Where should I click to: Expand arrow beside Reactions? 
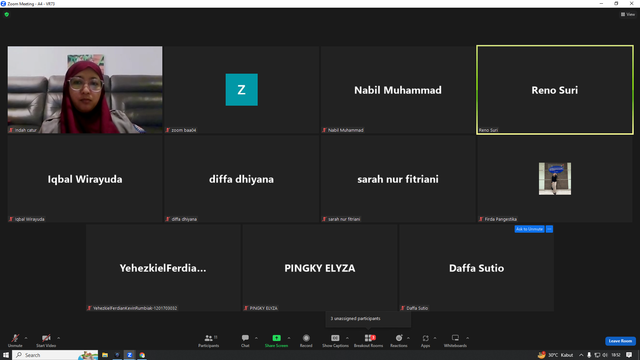click(x=409, y=338)
